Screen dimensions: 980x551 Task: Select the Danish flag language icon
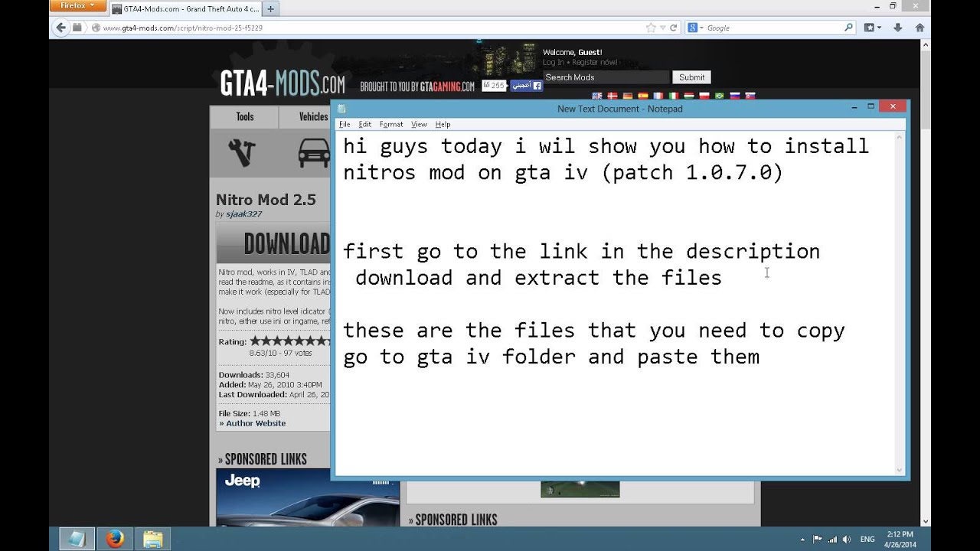pyautogui.click(x=612, y=96)
